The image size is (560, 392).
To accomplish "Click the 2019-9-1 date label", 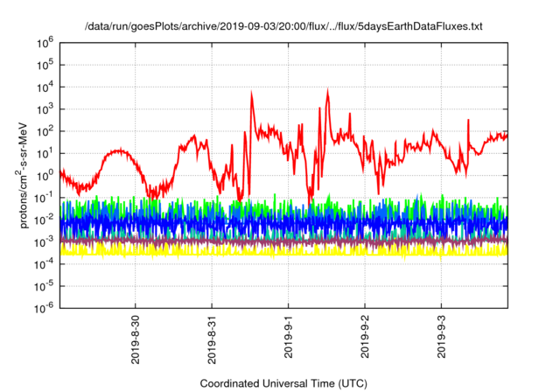I will [x=288, y=337].
